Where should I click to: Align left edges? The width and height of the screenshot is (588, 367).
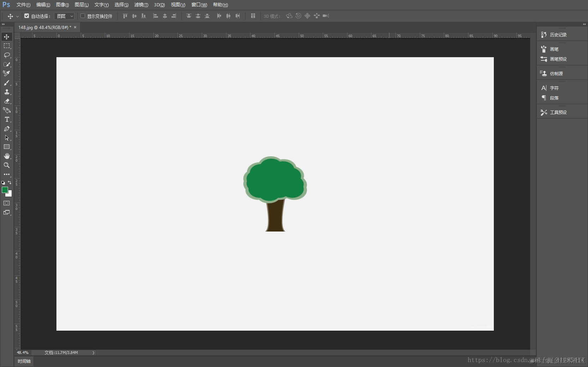156,16
